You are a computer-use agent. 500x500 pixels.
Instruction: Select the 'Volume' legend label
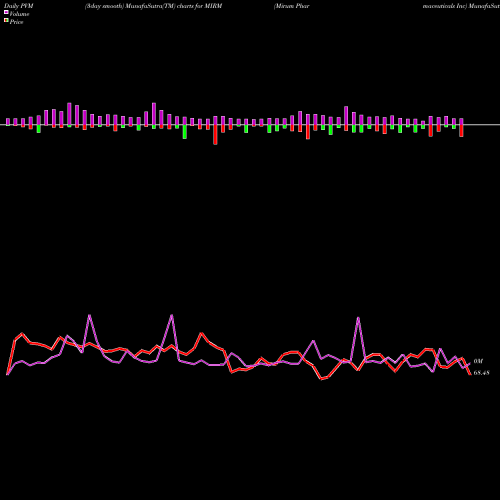[19, 14]
